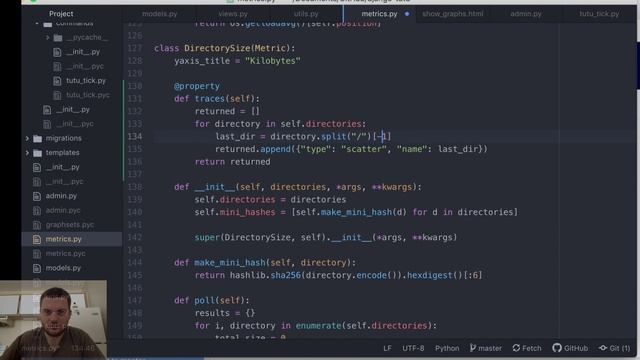640x360 pixels.
Task: Click the master git branch indicator
Action: [486, 348]
